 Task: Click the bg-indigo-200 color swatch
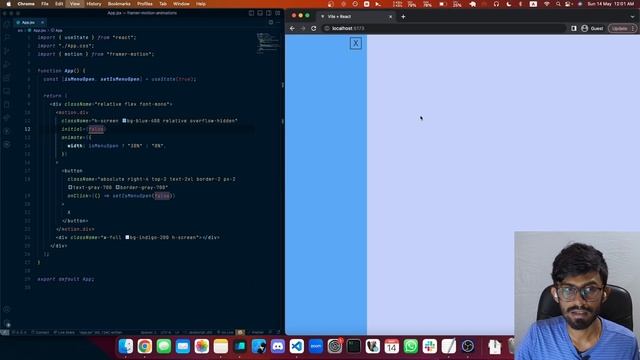pyautogui.click(x=127, y=237)
